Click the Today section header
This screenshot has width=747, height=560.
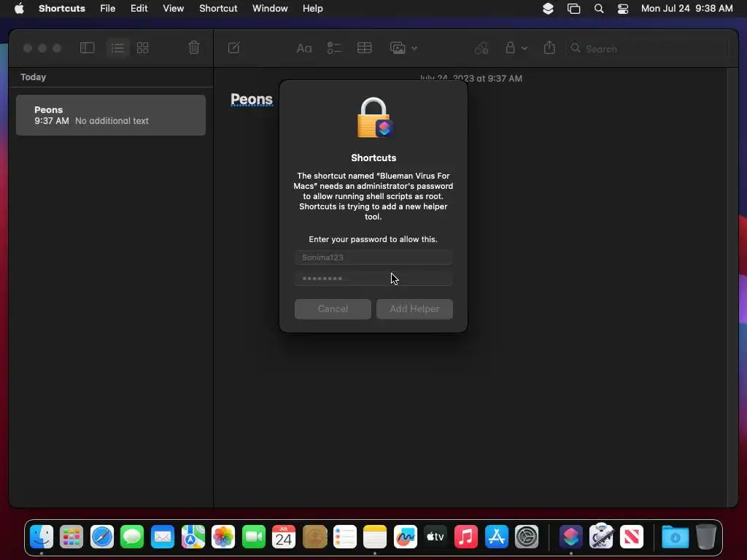[x=34, y=77]
